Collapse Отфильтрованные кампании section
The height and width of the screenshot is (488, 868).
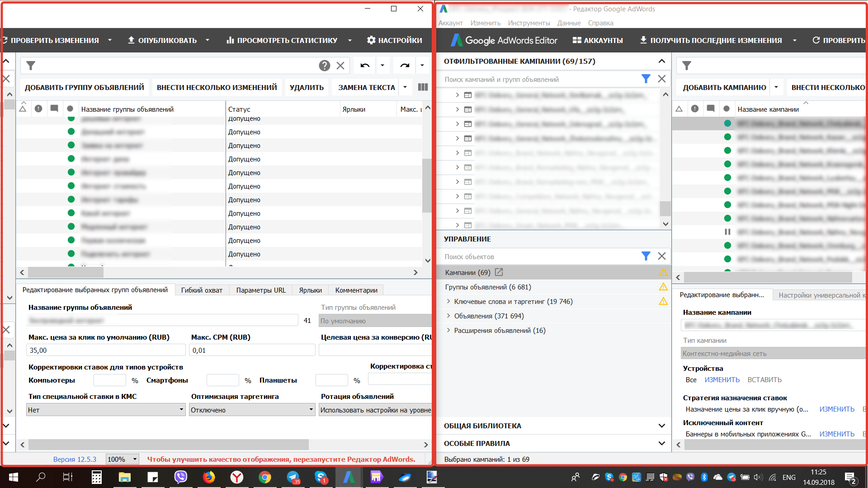coord(662,61)
